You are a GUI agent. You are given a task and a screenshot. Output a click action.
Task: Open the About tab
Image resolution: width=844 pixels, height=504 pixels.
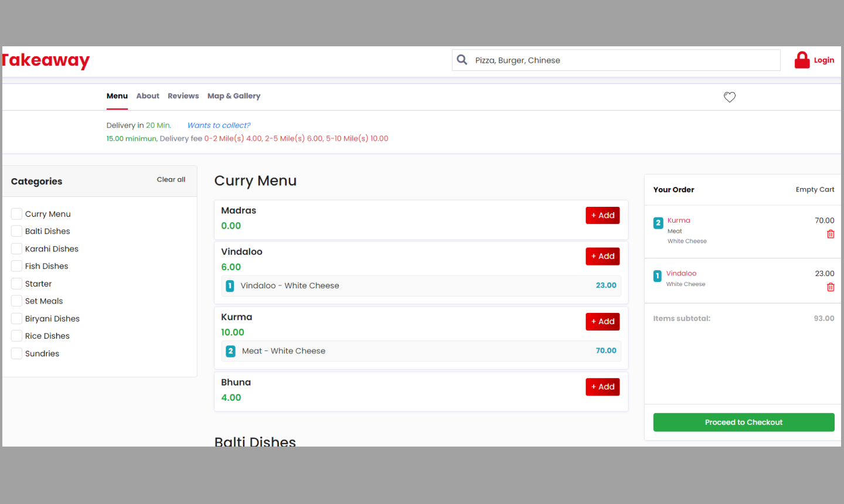click(148, 96)
